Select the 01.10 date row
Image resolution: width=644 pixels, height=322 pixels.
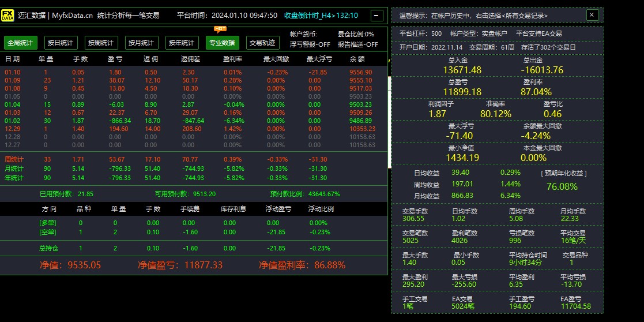(x=194, y=72)
